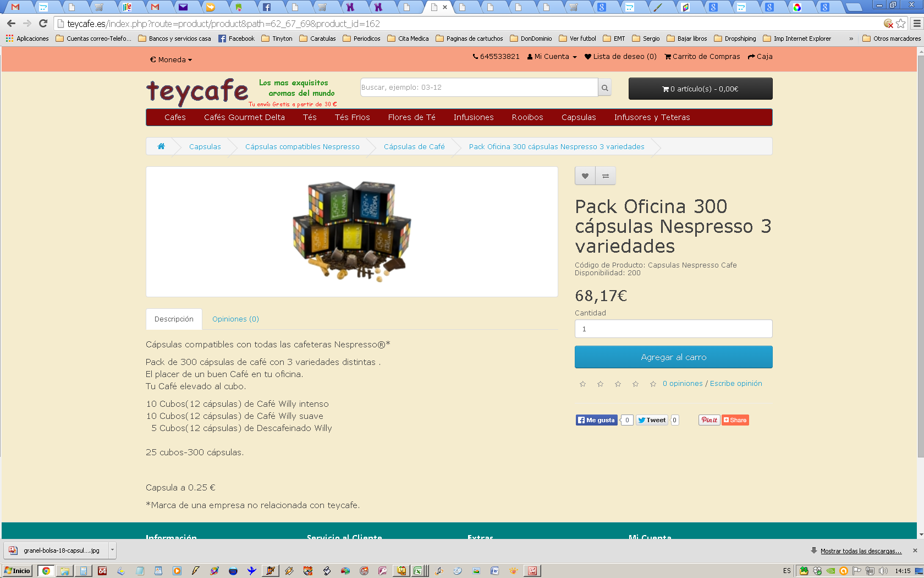Bookmark this page with the star icon
This screenshot has height=578, width=924.
pos(900,24)
